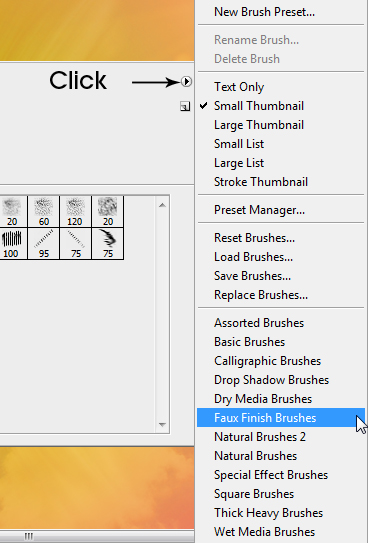Image resolution: width=368 pixels, height=543 pixels.
Task: Click brush list scroll up arrow
Action: tap(162, 205)
